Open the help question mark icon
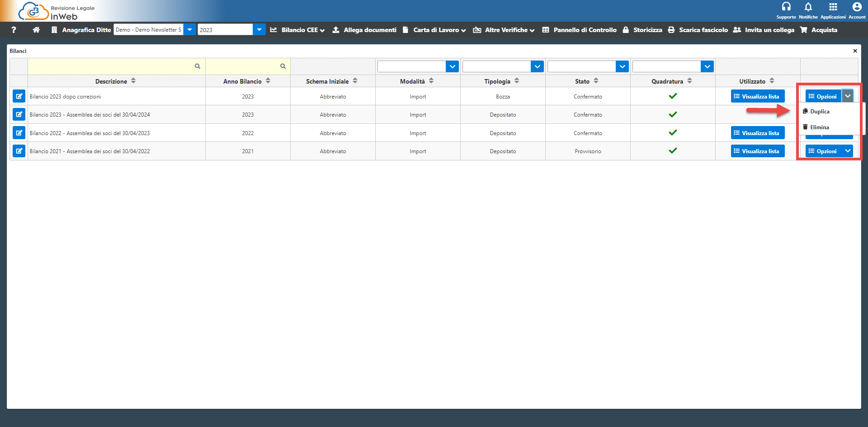Image resolution: width=868 pixels, height=427 pixels. point(14,30)
